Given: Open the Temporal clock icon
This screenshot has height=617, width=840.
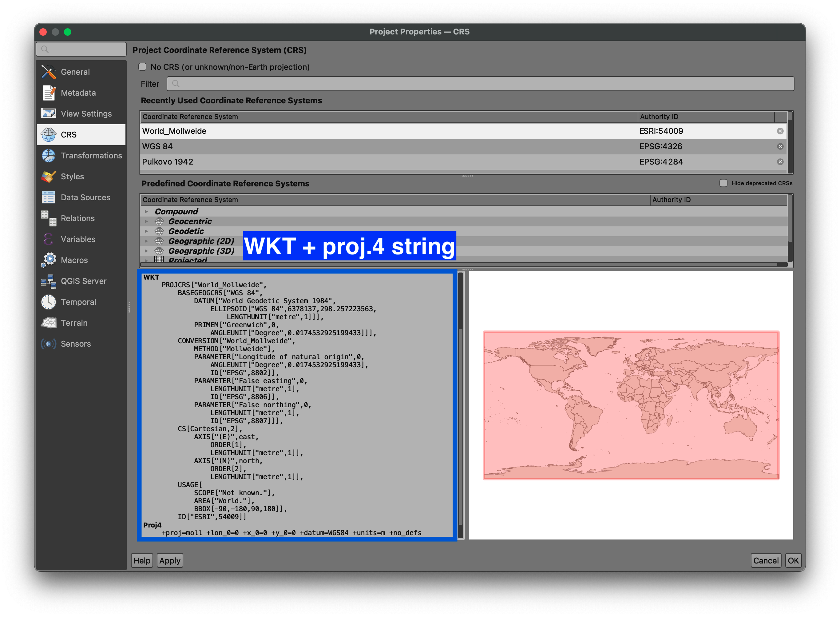Looking at the screenshot, I should [49, 302].
